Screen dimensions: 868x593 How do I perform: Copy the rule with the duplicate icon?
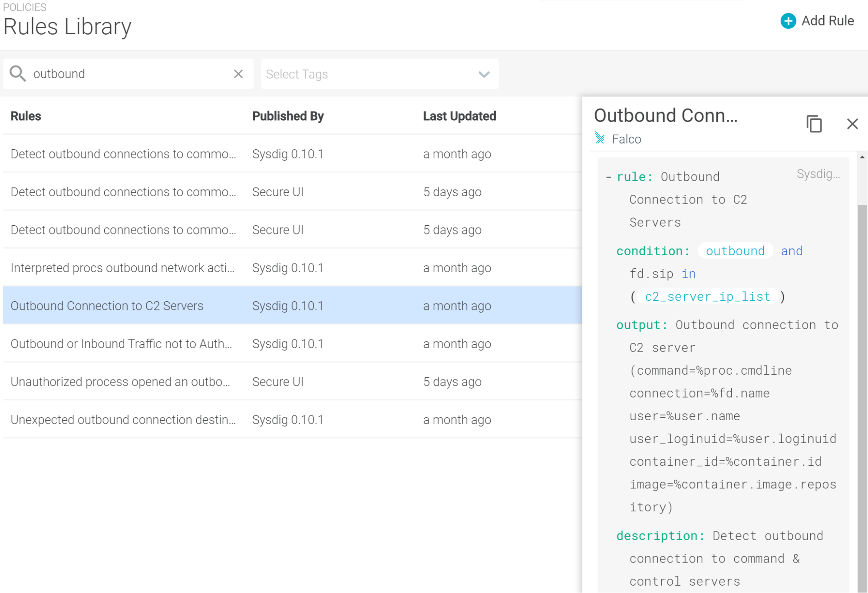point(814,124)
